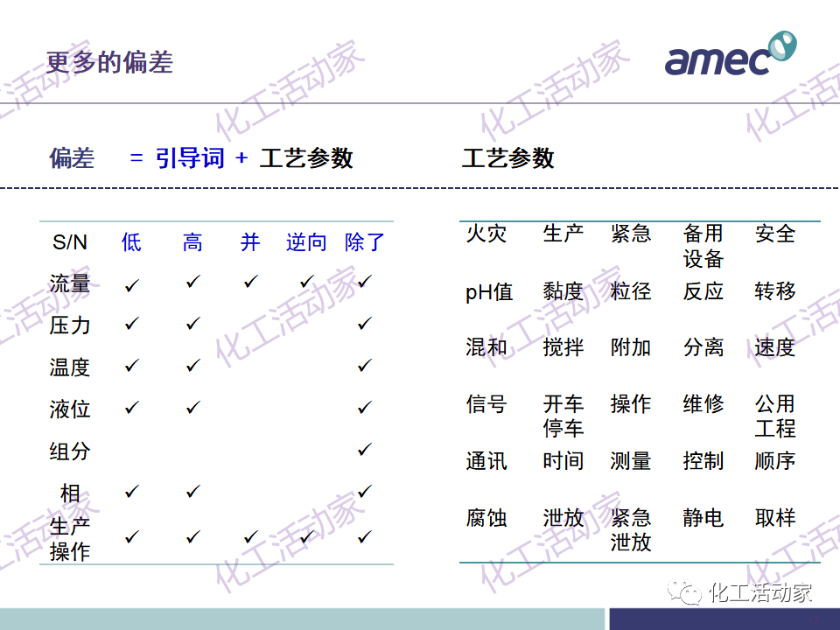This screenshot has width=840, height=630.
Task: Expand the 开车停车 list entry
Action: (562, 414)
